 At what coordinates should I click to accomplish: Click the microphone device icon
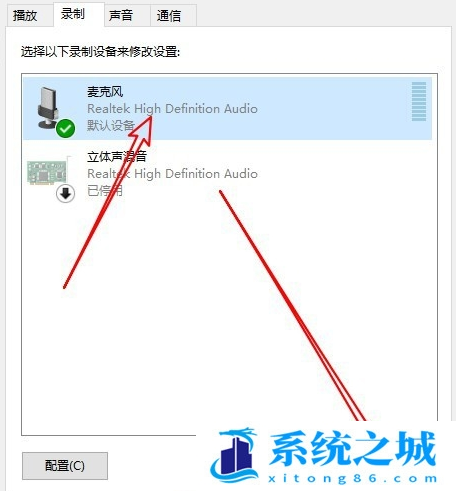click(48, 107)
